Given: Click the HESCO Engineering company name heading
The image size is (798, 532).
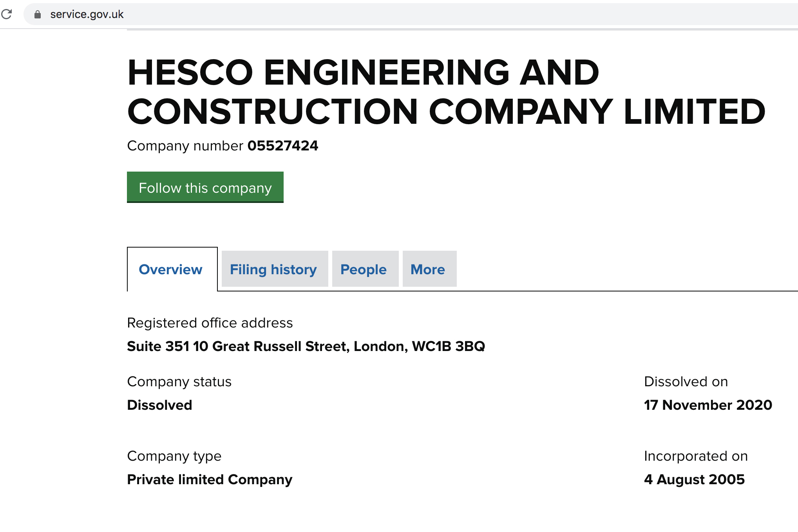Looking at the screenshot, I should point(446,92).
